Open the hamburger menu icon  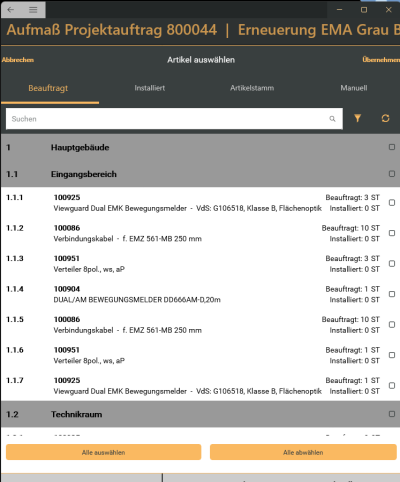pyautogui.click(x=33, y=9)
